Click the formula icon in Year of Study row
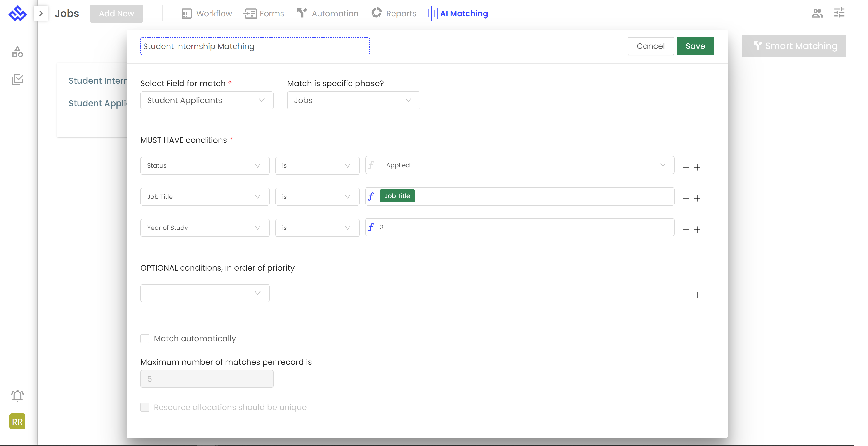The image size is (868, 446). pos(371,227)
